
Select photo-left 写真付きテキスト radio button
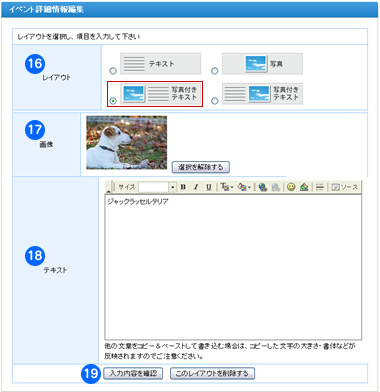[113, 101]
